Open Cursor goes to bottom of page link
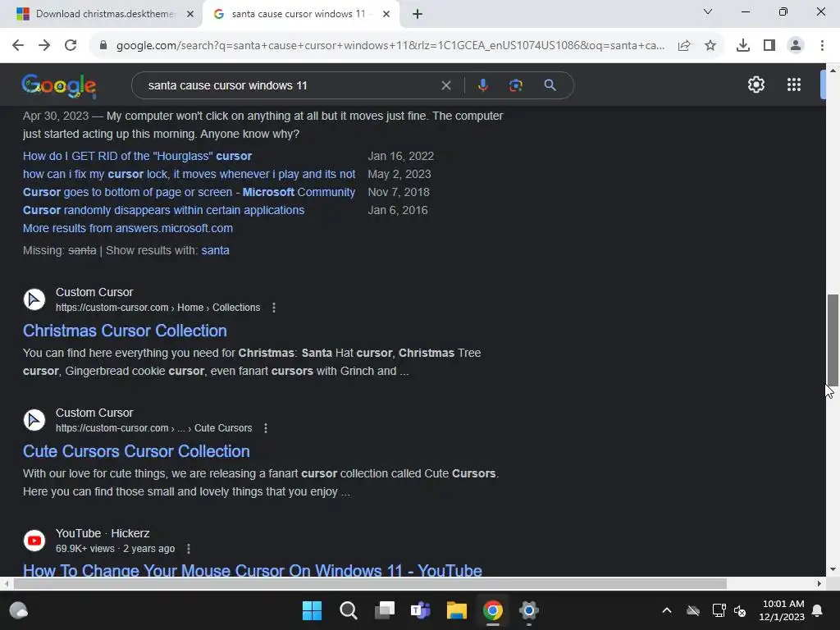Image resolution: width=840 pixels, height=630 pixels. [189, 192]
